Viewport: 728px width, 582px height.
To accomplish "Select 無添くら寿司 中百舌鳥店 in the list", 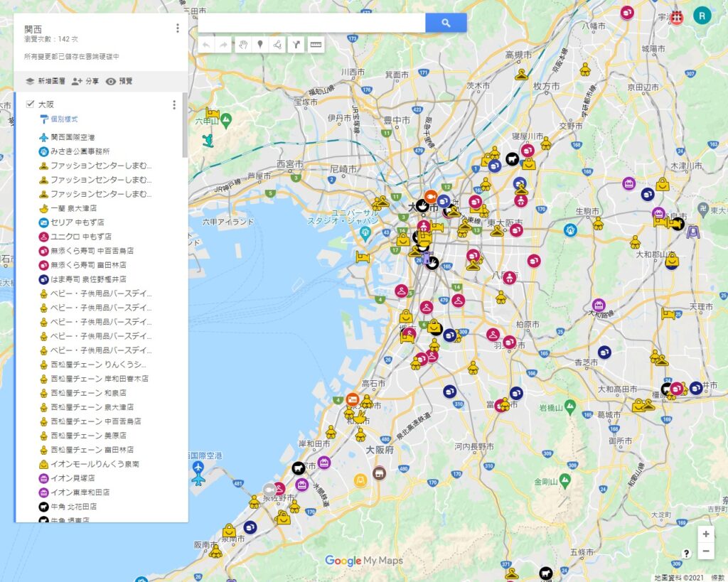I will point(92,251).
